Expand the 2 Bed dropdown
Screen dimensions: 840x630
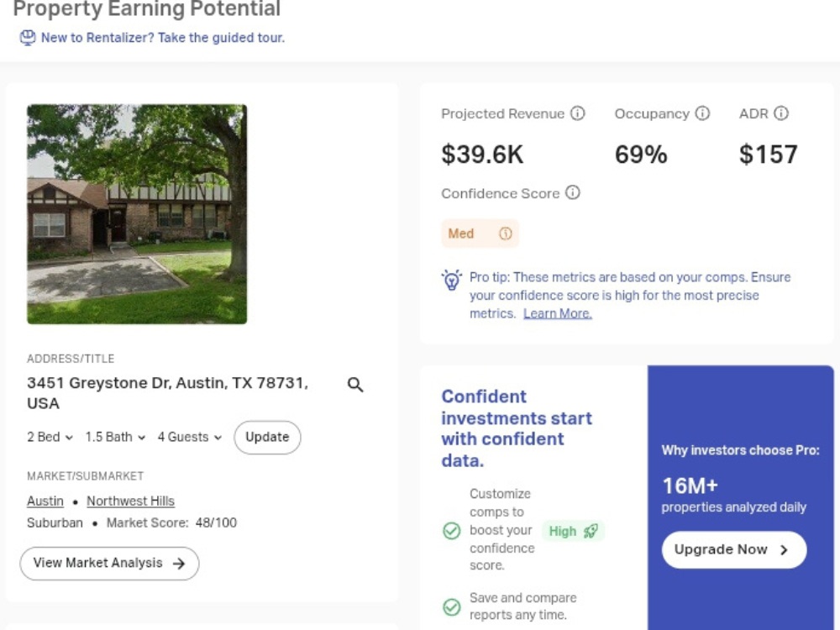[50, 437]
